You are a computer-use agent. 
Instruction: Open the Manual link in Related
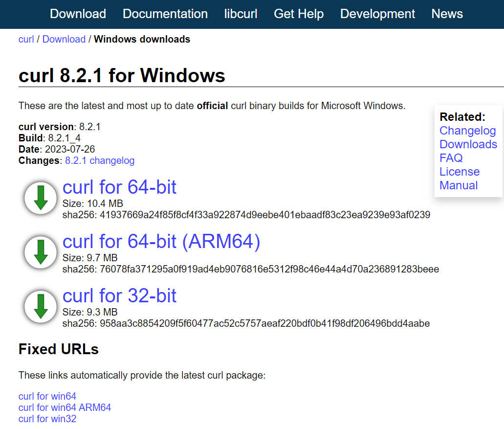(459, 185)
